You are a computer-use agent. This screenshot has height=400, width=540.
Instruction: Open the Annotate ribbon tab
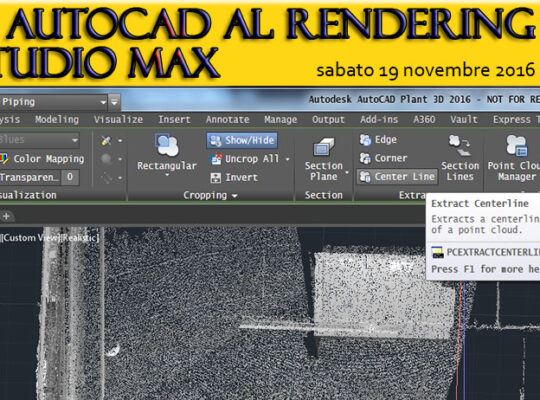227,120
